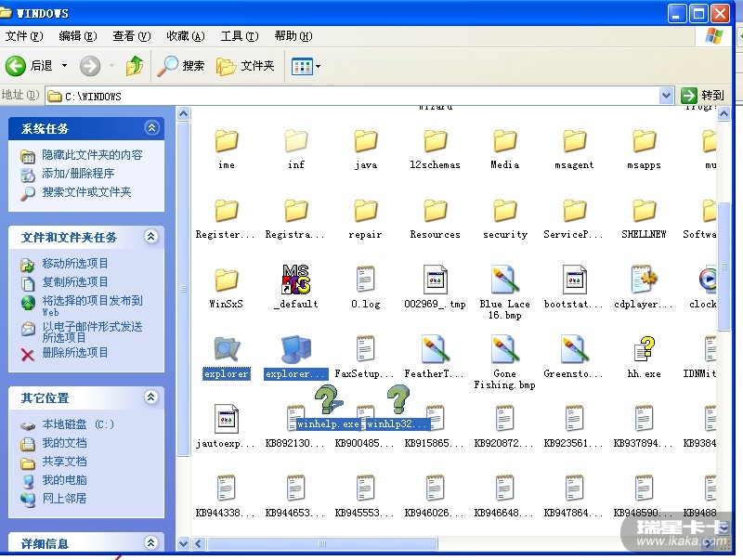This screenshot has width=743, height=560.
Task: Select the explorer magnifier folder icon
Action: tap(227, 349)
